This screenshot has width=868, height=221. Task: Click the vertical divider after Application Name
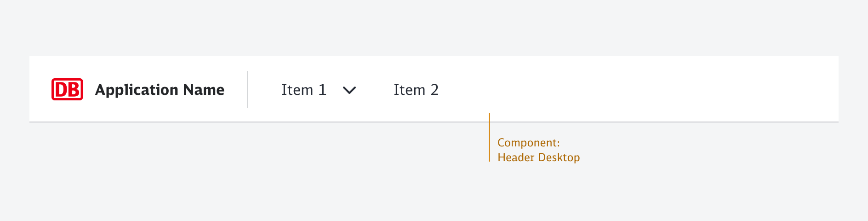[x=248, y=89]
